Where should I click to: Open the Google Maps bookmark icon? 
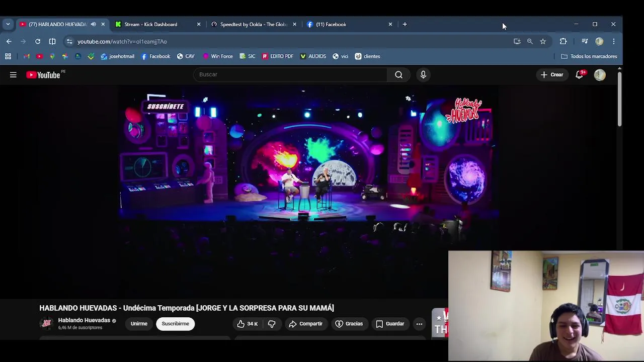[52, 56]
